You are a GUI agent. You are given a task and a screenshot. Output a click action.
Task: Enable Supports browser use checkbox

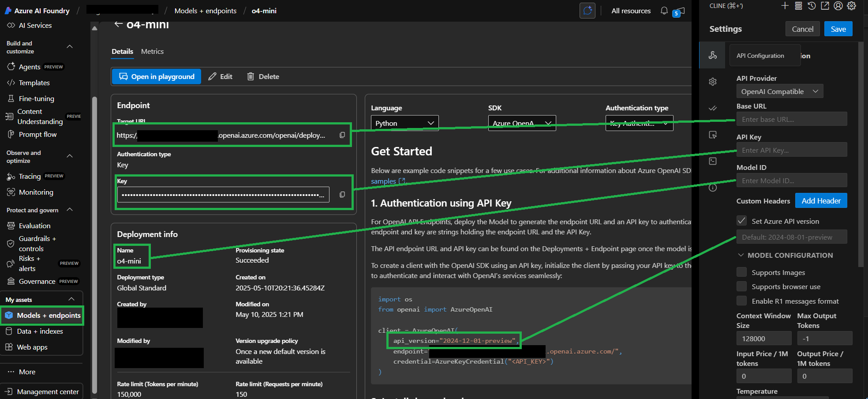pyautogui.click(x=741, y=286)
